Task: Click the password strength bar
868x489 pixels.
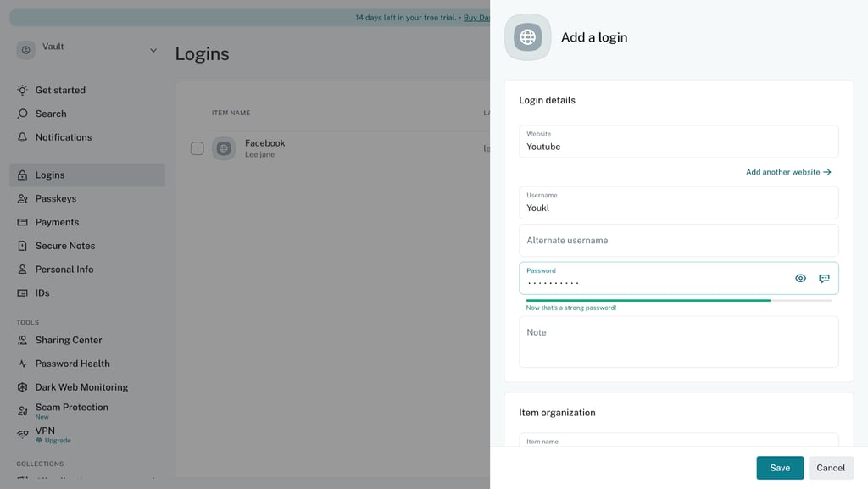Action: tap(679, 300)
